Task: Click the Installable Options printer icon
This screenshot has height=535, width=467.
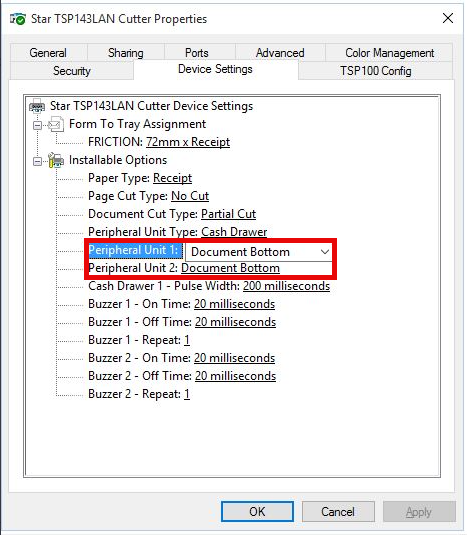Action: click(56, 160)
